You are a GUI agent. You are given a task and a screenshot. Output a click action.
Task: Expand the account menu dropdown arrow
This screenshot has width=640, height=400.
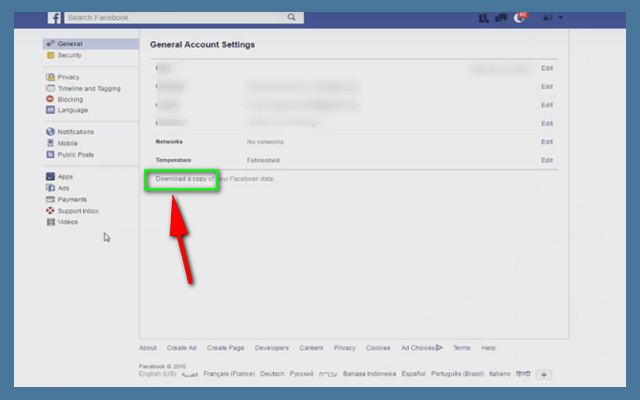[x=560, y=17]
